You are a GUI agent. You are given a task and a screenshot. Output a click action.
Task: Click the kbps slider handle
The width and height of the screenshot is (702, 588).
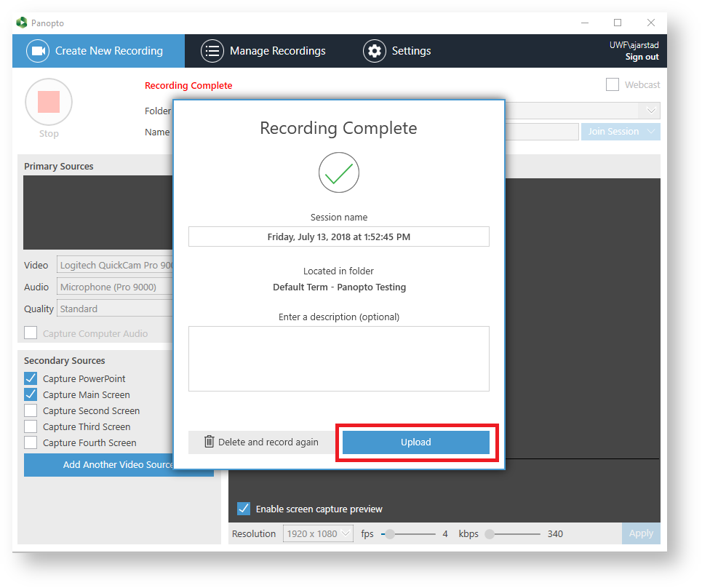(x=490, y=534)
